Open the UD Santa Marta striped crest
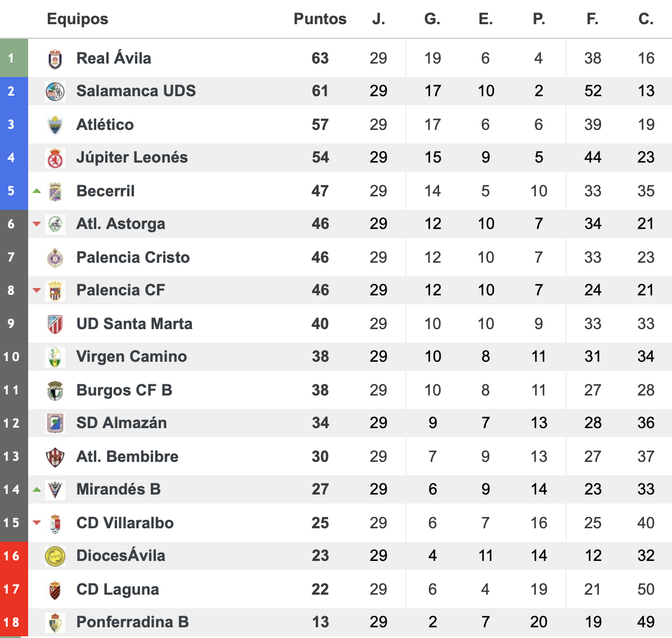The width and height of the screenshot is (672, 638). point(55,325)
